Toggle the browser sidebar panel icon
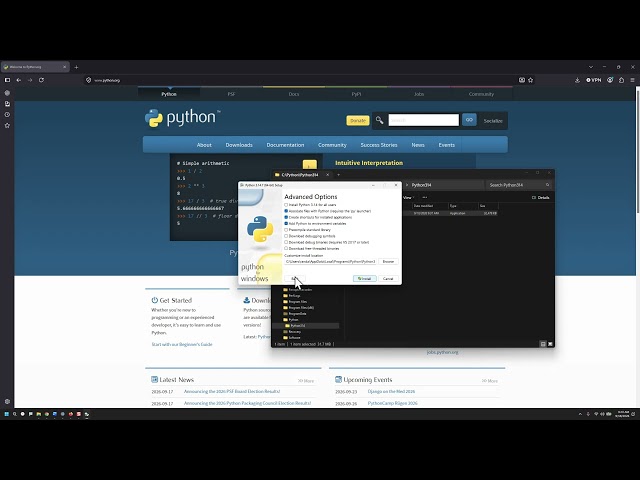 click(x=7, y=80)
